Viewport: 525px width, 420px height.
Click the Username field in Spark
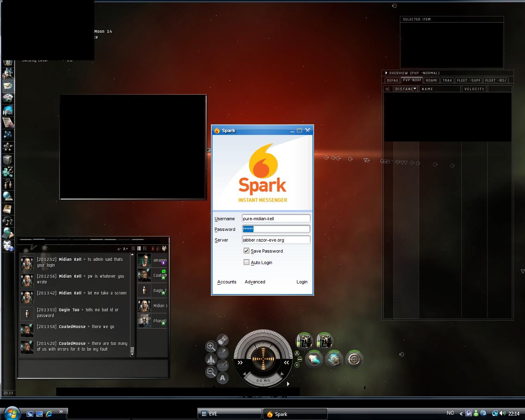click(276, 219)
